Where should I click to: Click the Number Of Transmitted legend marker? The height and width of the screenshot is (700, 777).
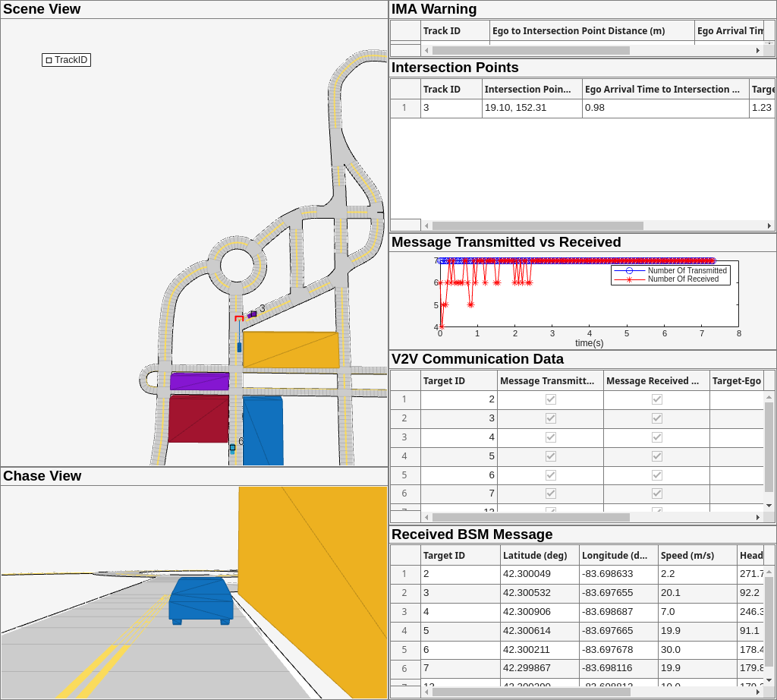(x=629, y=270)
